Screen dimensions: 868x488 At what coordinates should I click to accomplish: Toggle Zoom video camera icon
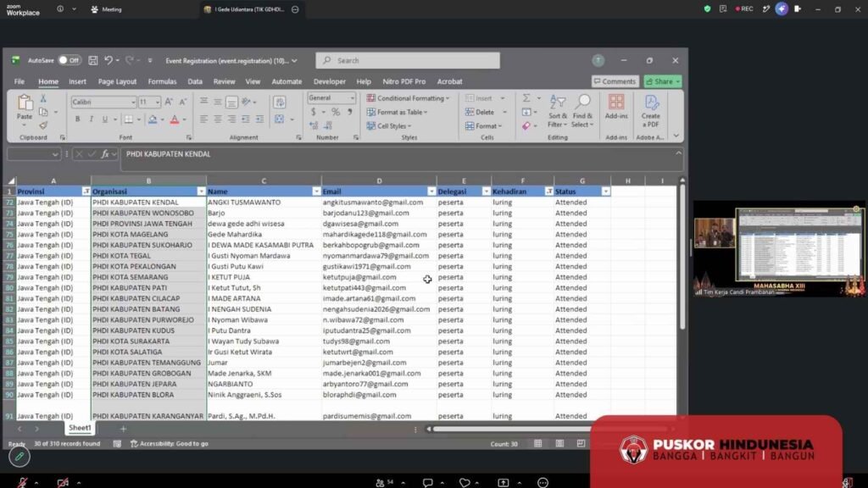[63, 482]
